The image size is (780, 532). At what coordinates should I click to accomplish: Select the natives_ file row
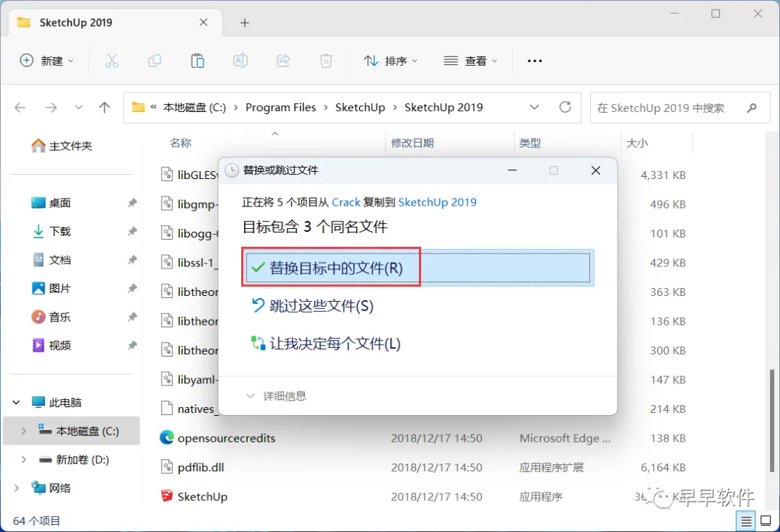pyautogui.click(x=189, y=409)
